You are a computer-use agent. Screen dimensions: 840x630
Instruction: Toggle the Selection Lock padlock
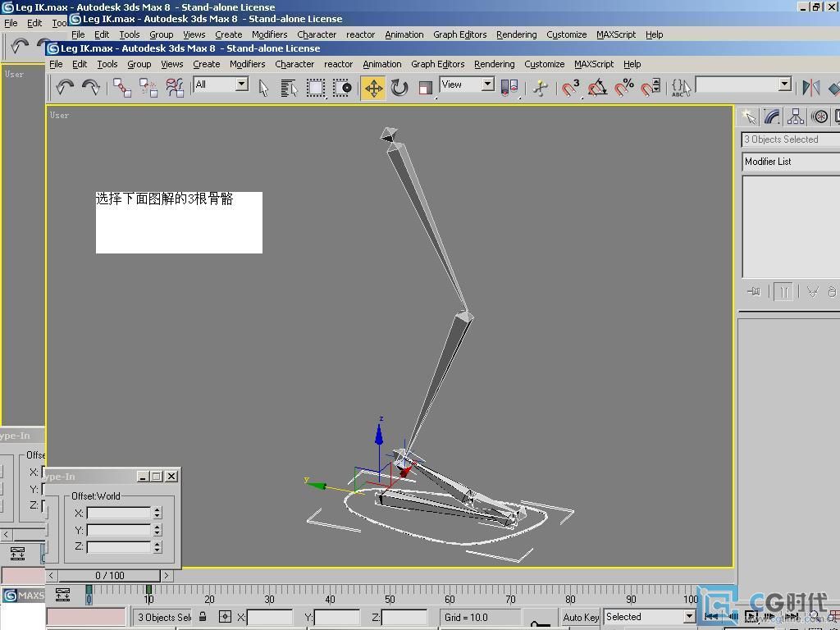[203, 617]
